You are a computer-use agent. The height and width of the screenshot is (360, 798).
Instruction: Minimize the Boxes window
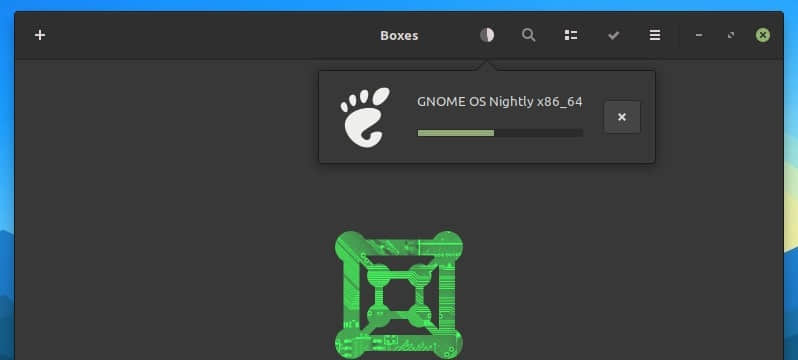point(699,35)
